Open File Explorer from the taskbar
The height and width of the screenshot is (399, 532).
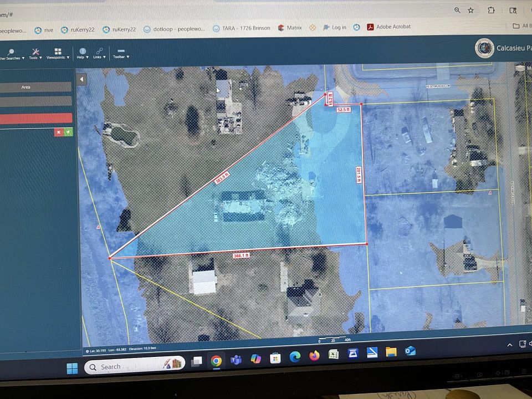391,352
